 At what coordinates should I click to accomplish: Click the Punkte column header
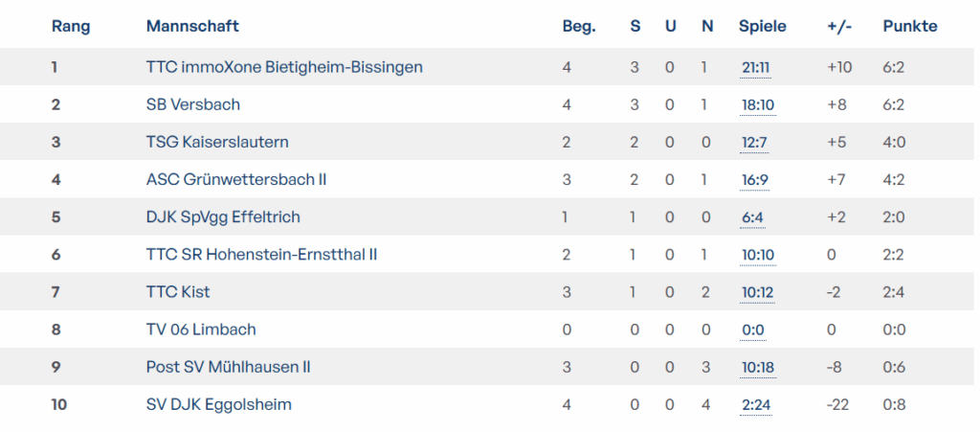coord(910,26)
